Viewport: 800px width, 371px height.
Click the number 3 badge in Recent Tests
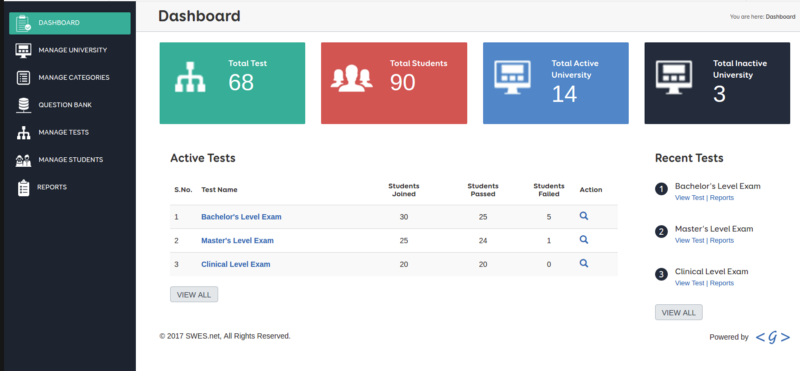(x=661, y=275)
